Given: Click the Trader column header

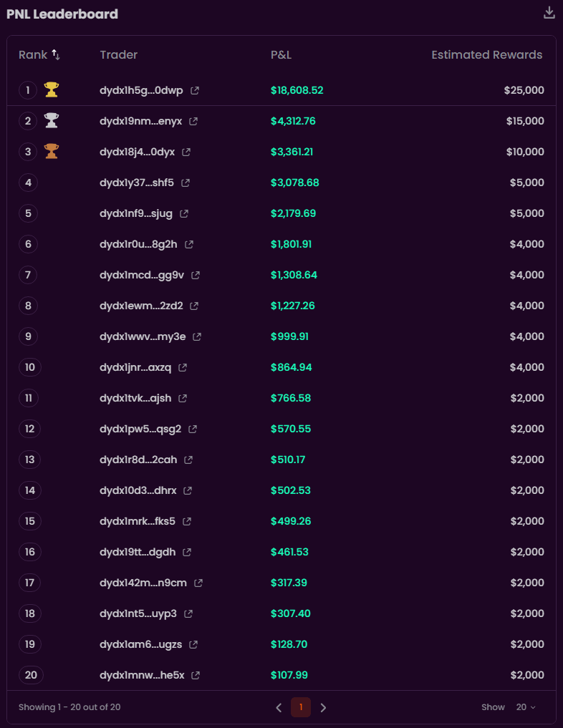Looking at the screenshot, I should pyautogui.click(x=119, y=55).
